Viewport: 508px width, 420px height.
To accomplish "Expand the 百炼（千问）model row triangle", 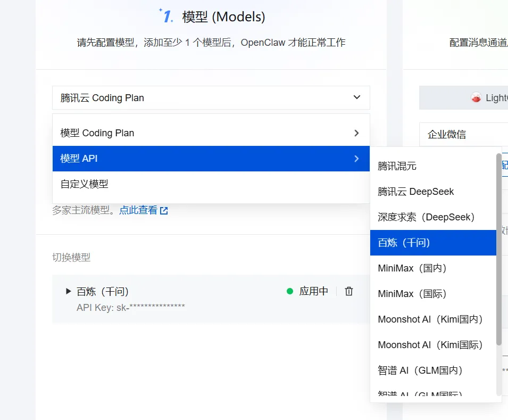I will point(68,291).
